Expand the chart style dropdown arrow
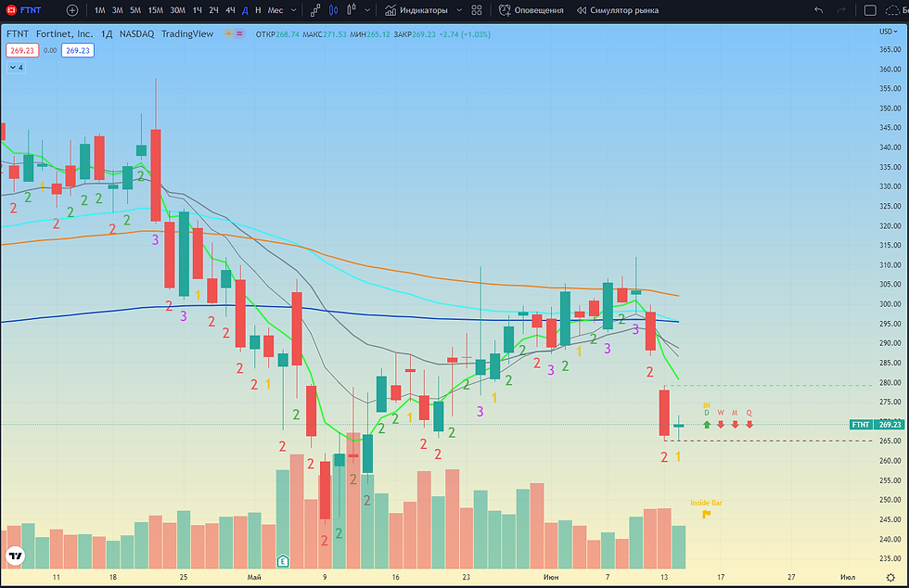The height and width of the screenshot is (588, 909). point(367,10)
